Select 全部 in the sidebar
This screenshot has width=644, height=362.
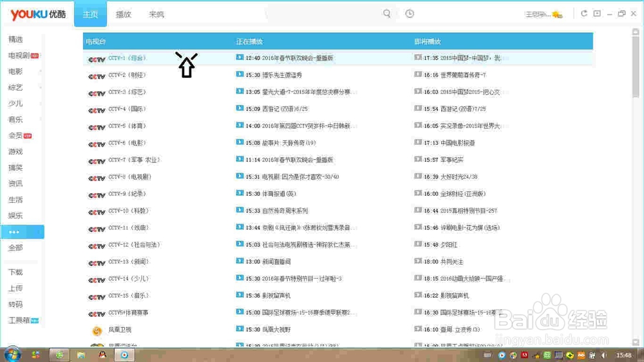15,248
